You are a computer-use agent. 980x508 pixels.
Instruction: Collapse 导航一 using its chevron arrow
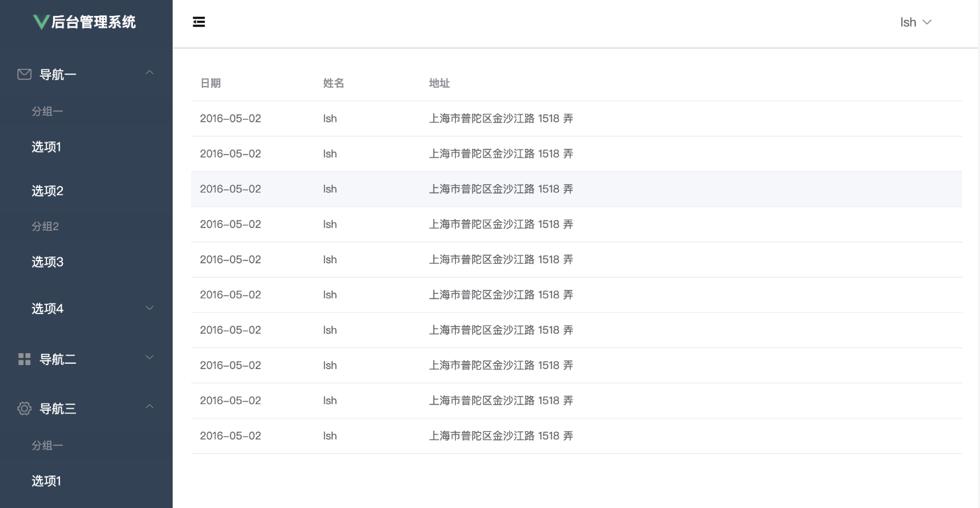[x=149, y=72]
